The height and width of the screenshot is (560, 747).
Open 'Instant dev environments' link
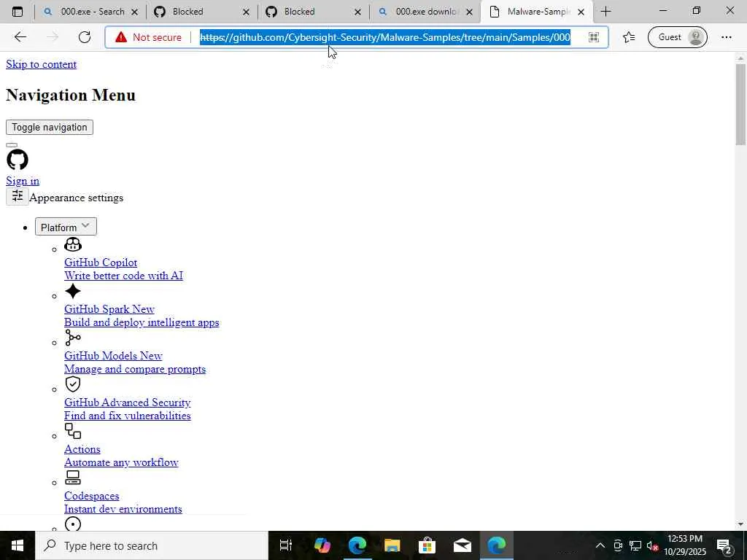(123, 509)
